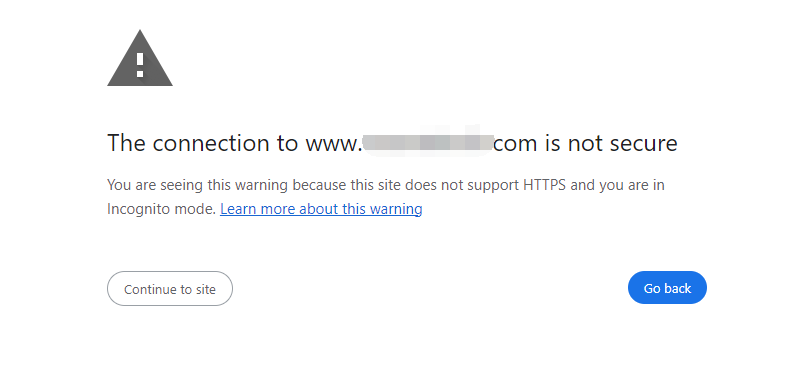Image resolution: width=798 pixels, height=379 pixels.
Task: Click the word 'secure' ending the heading
Action: (643, 144)
